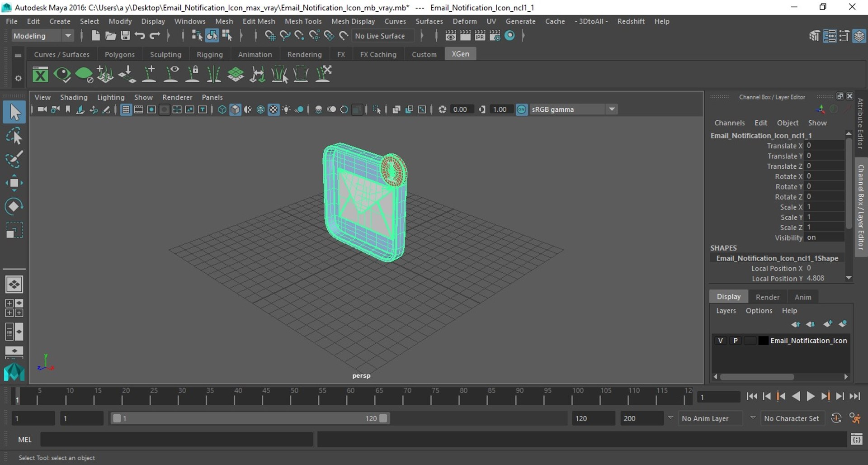Select the Lasso Select tool
The image size is (868, 465).
14,136
